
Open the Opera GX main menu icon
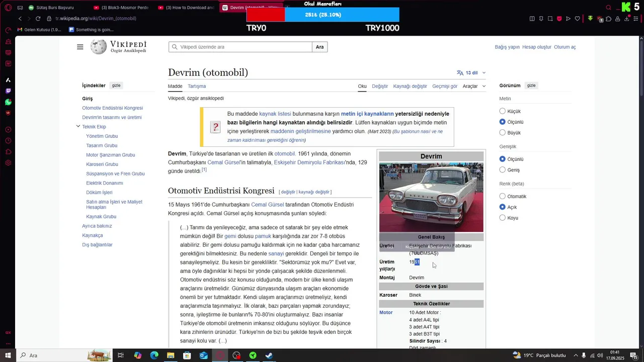coord(8,8)
